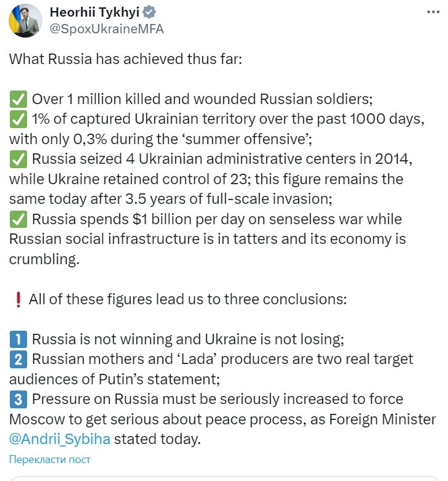
Task: Click the 'Перекласти пост' translate link
Action: (50, 459)
